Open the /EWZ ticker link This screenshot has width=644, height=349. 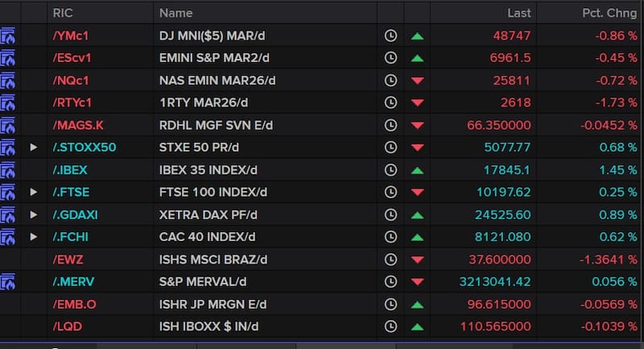(x=68, y=260)
